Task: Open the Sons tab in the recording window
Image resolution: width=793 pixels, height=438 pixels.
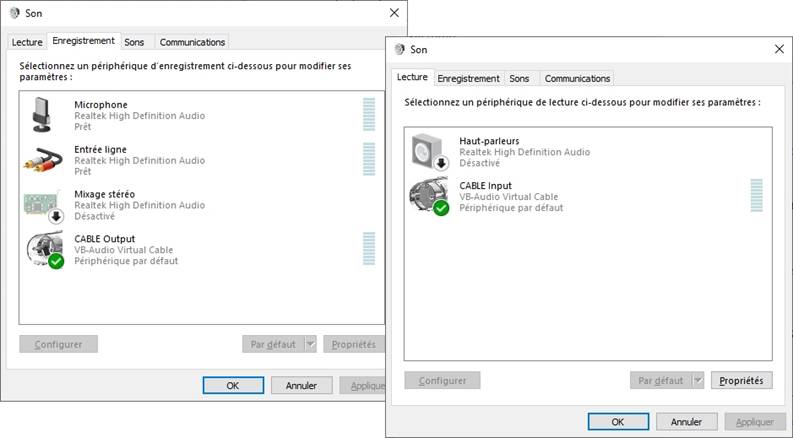Action: click(135, 42)
